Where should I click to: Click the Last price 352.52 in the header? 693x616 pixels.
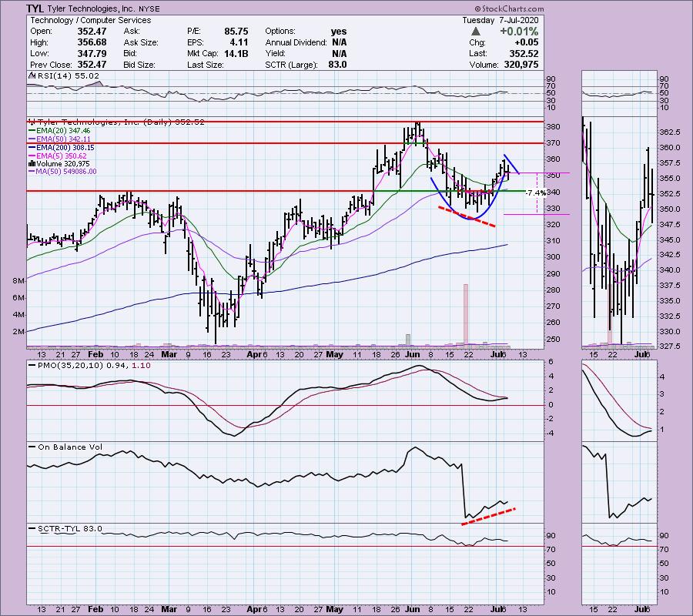point(524,53)
